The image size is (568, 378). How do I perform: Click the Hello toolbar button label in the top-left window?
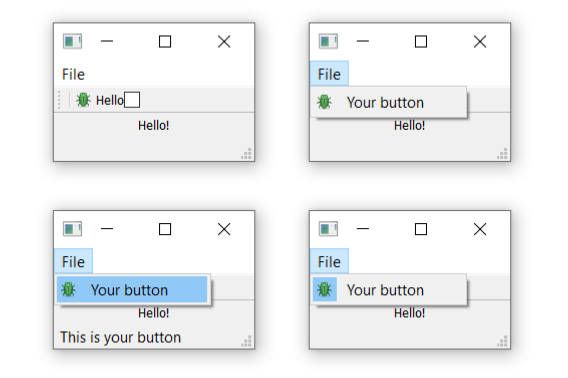pos(109,100)
